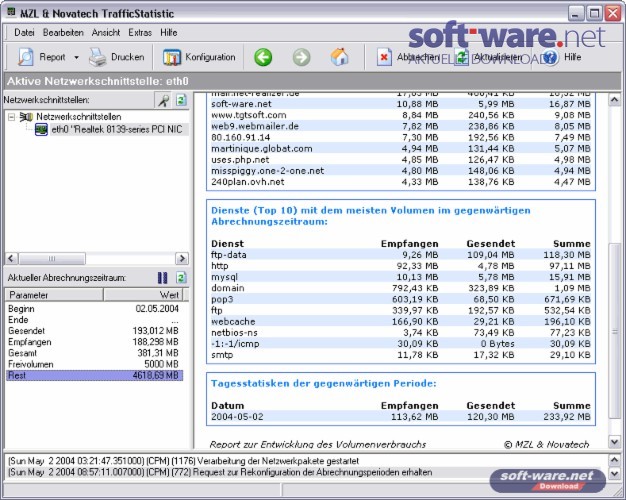Click the www.tgtsoft.com host row
Image resolution: width=626 pixels, height=500 pixels.
[x=400, y=115]
